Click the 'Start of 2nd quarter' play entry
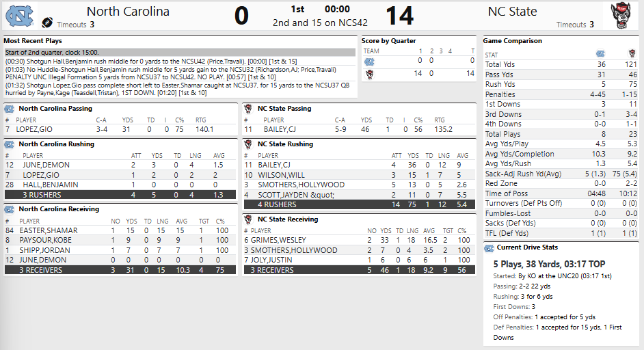644x350 pixels. click(x=180, y=52)
